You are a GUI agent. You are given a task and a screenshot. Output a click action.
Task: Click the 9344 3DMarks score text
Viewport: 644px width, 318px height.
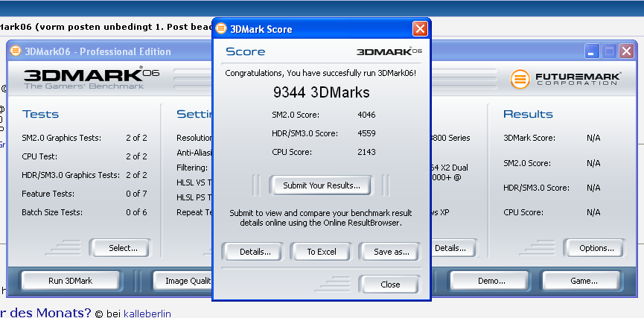[321, 92]
